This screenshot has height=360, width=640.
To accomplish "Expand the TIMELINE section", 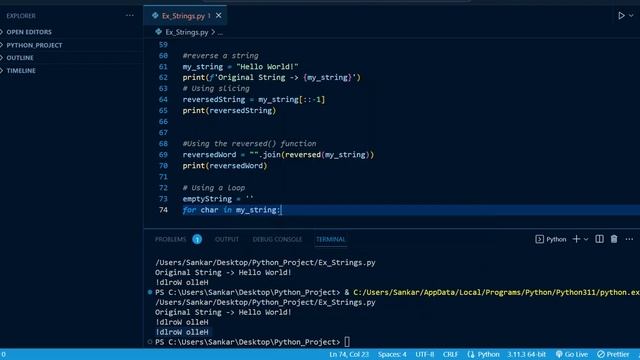I will 21,71.
